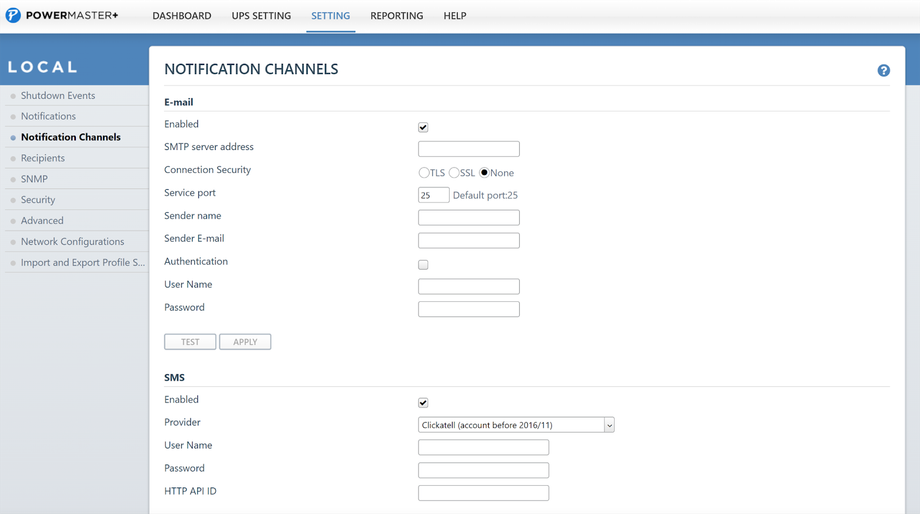Select TLS connection security
The width and height of the screenshot is (920, 514).
tap(424, 173)
